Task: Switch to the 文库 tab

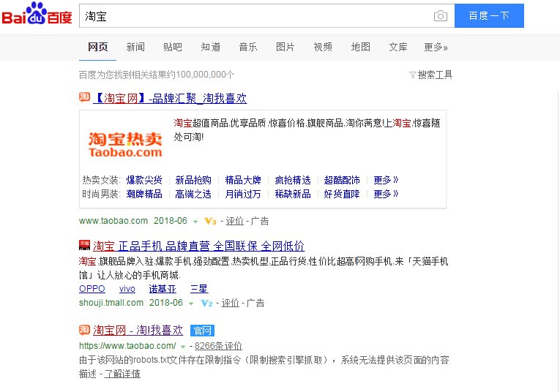Action: [x=398, y=47]
